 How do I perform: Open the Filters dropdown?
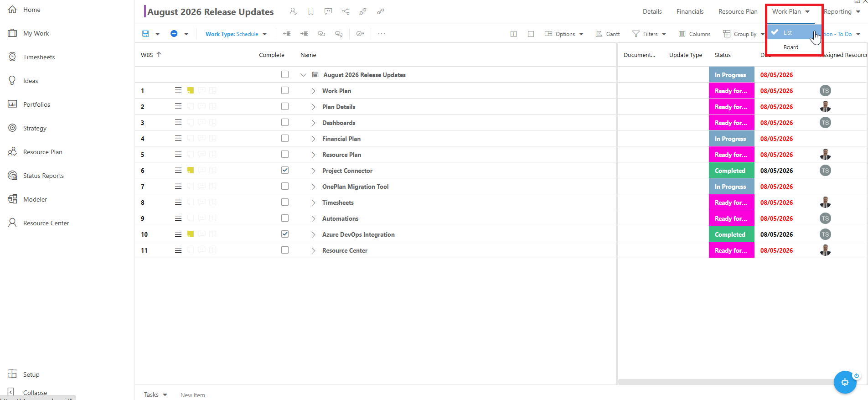[x=650, y=34]
